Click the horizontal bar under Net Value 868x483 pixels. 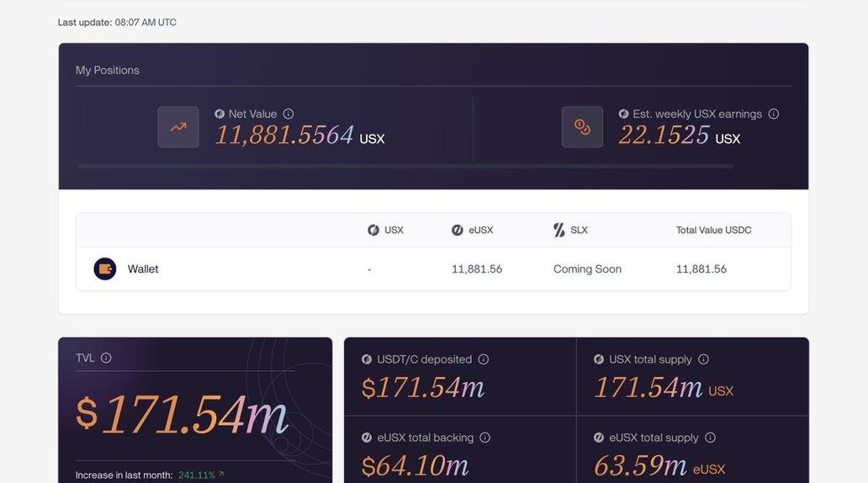coord(405,167)
